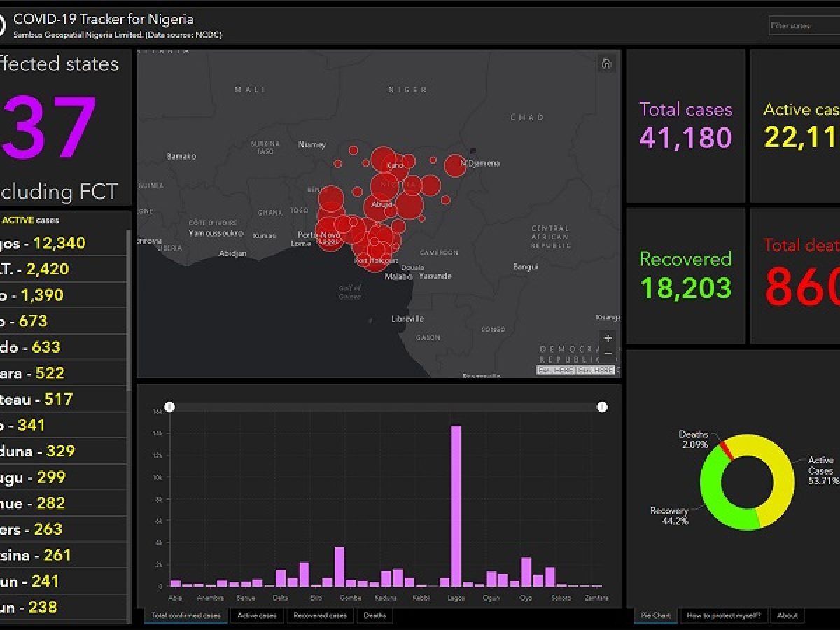This screenshot has width=840, height=630.
Task: Select the Pie Chart tab
Action: 656,616
